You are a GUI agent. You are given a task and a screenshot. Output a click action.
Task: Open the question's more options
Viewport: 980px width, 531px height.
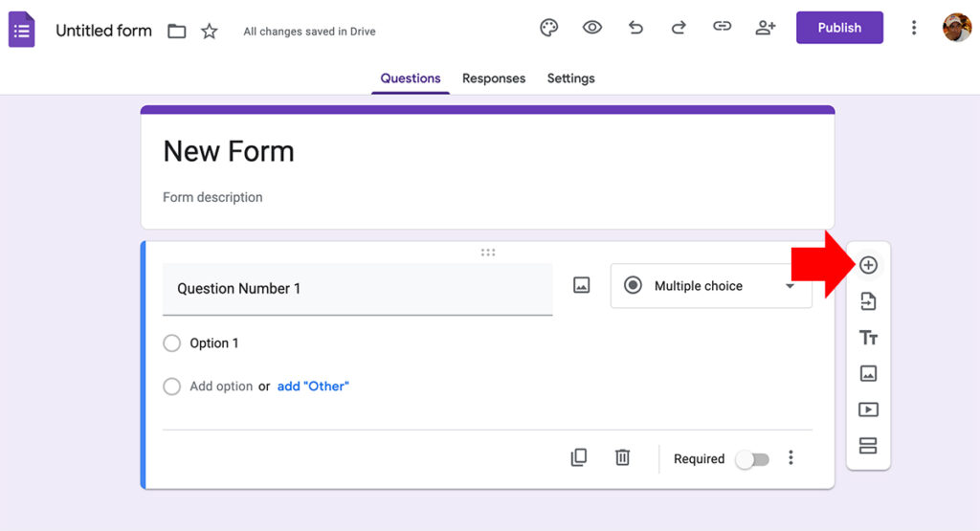point(791,458)
